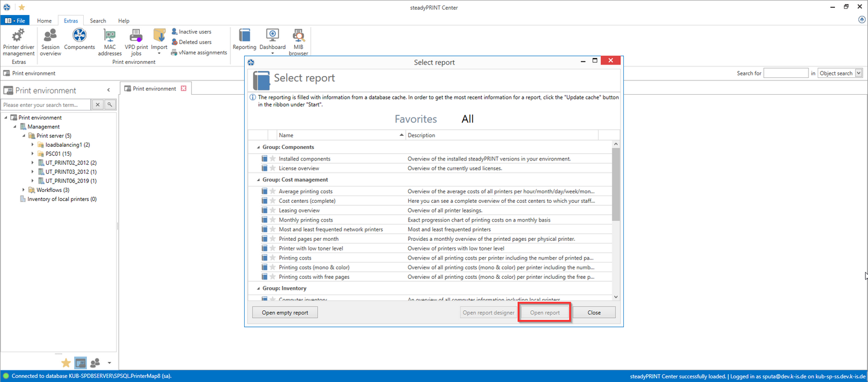Open the Components view in the ribbon
Screen dimensions: 868x382
tap(80, 40)
